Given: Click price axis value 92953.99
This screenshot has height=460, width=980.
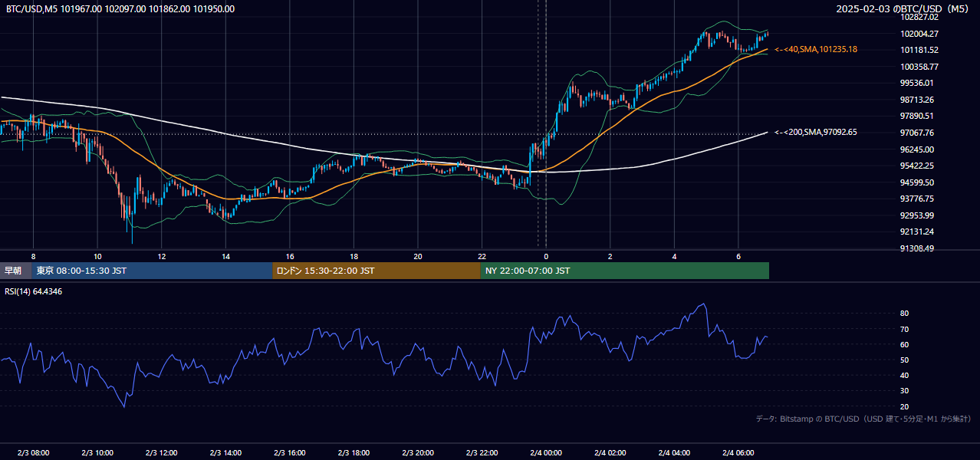Looking at the screenshot, I should 918,215.
